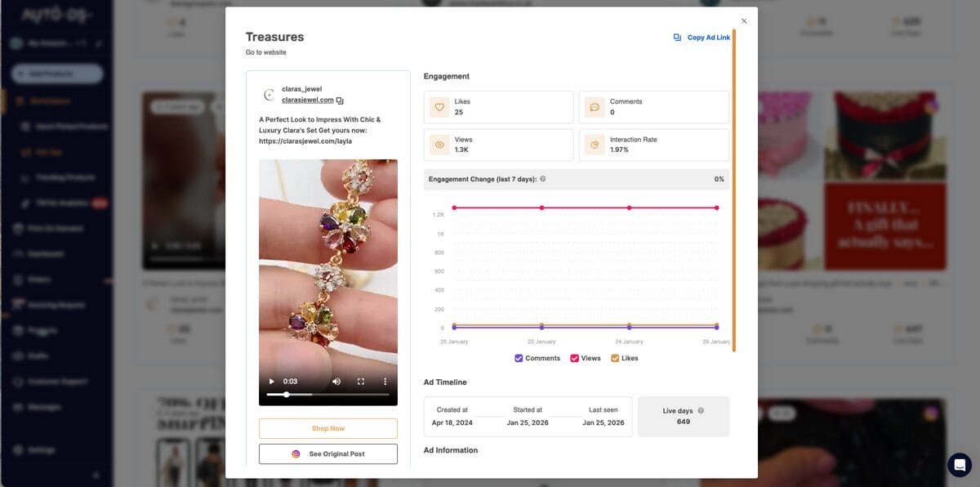Play the jewelry video

coord(270,381)
